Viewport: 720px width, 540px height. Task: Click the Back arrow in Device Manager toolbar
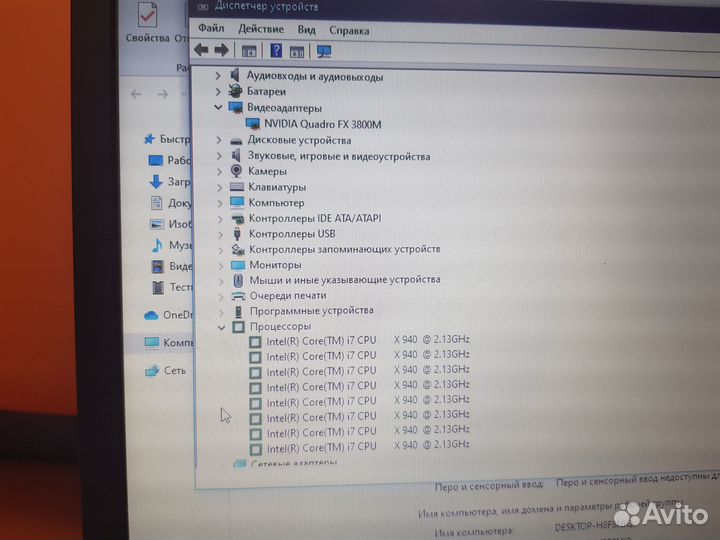(x=201, y=50)
